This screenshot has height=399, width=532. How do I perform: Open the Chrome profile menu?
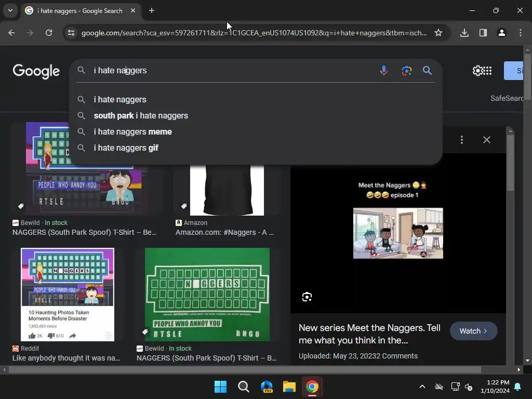(502, 33)
